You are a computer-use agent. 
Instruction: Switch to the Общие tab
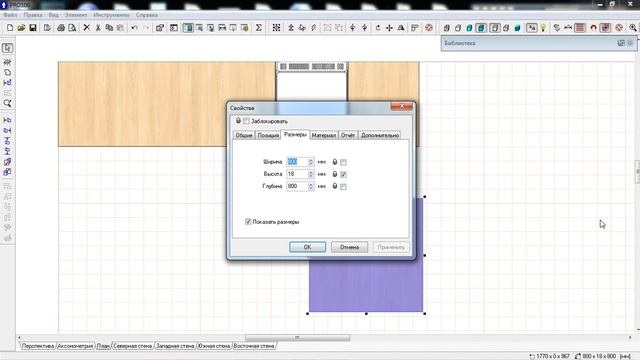click(x=244, y=135)
